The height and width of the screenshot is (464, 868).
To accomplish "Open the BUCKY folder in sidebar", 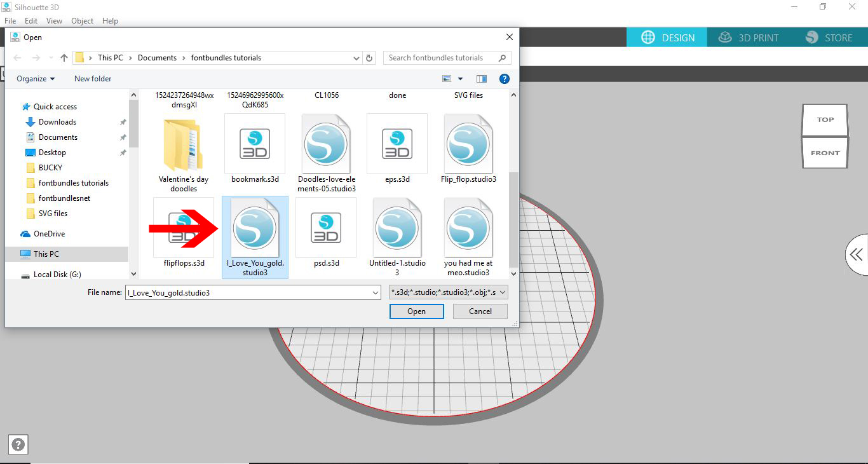I will pos(50,168).
